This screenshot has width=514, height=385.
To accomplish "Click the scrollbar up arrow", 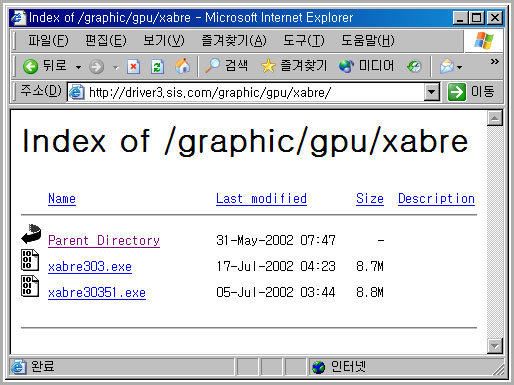I will (495, 118).
